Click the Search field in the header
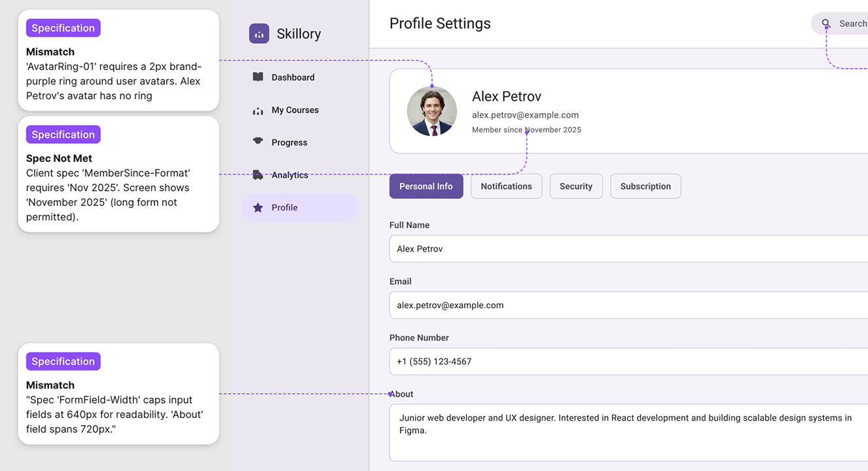The image size is (868, 471). coord(840,24)
